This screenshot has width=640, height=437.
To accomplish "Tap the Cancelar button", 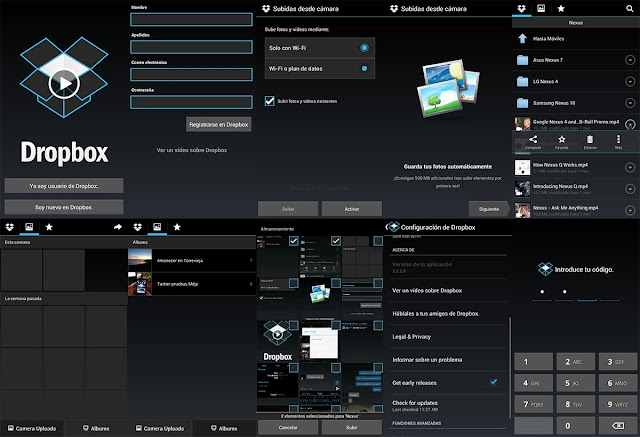I will tap(288, 427).
